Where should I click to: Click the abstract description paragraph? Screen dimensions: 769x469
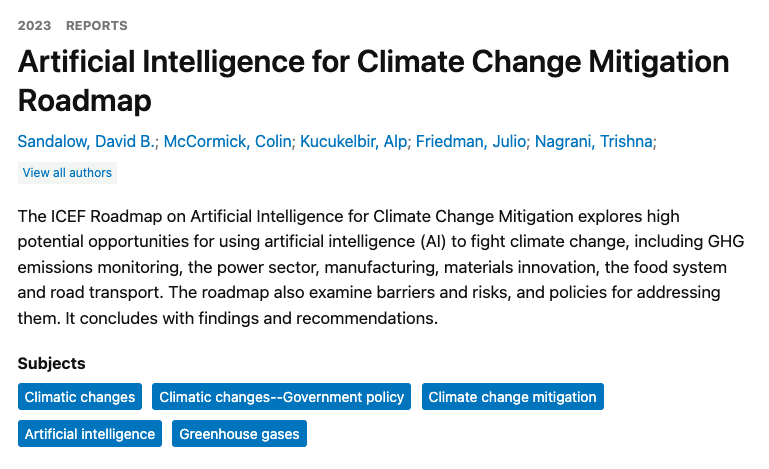click(380, 268)
